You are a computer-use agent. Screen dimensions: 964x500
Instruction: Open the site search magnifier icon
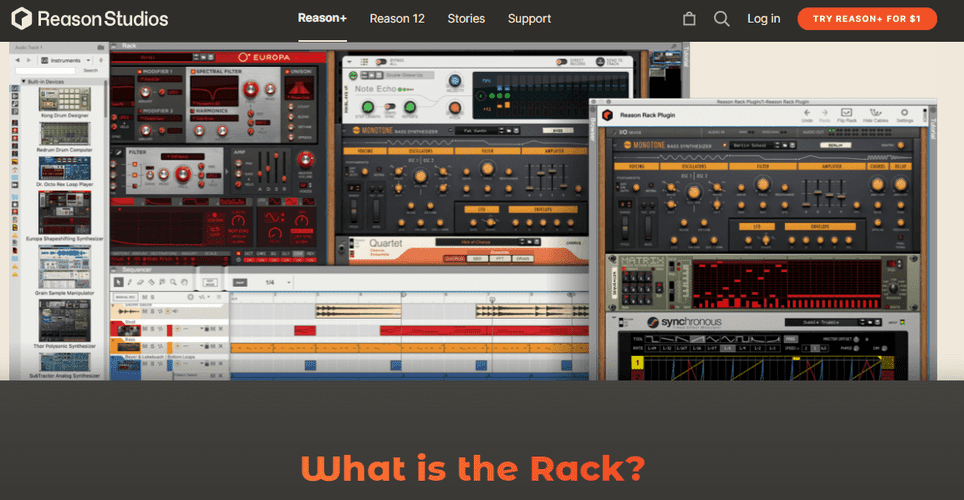tap(722, 18)
